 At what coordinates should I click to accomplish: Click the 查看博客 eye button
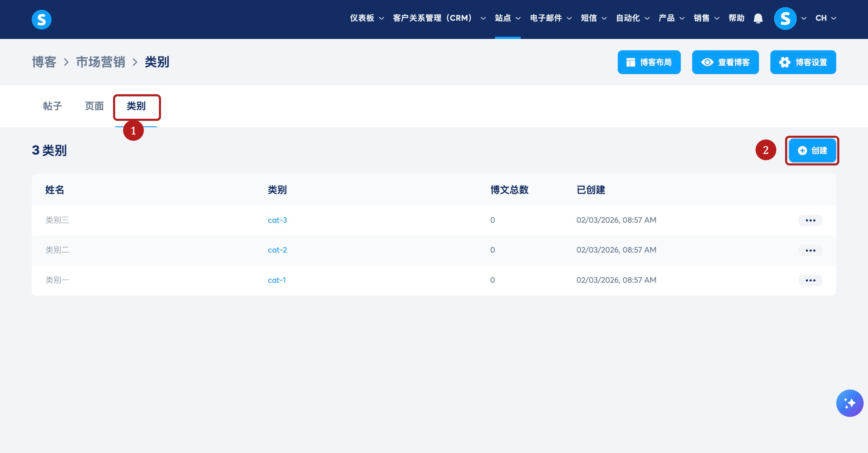[725, 62]
